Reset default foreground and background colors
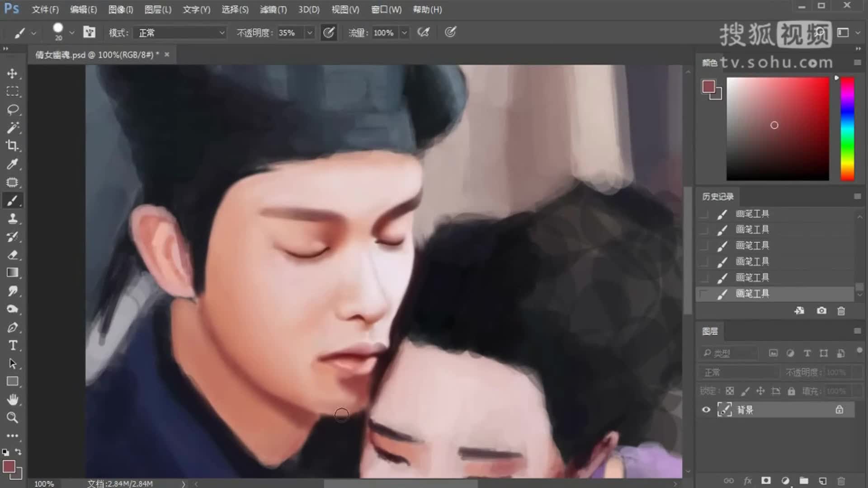Viewport: 868px width, 488px height. coord(5,452)
